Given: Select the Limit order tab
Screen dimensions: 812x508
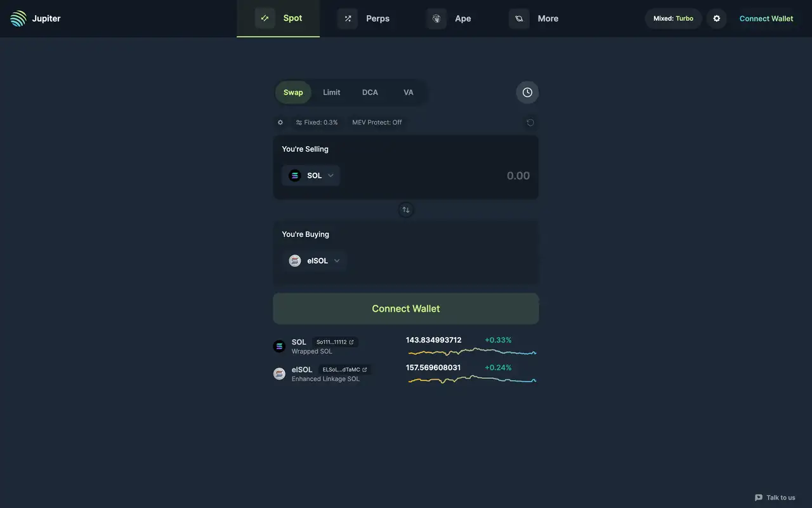Looking at the screenshot, I should point(331,93).
